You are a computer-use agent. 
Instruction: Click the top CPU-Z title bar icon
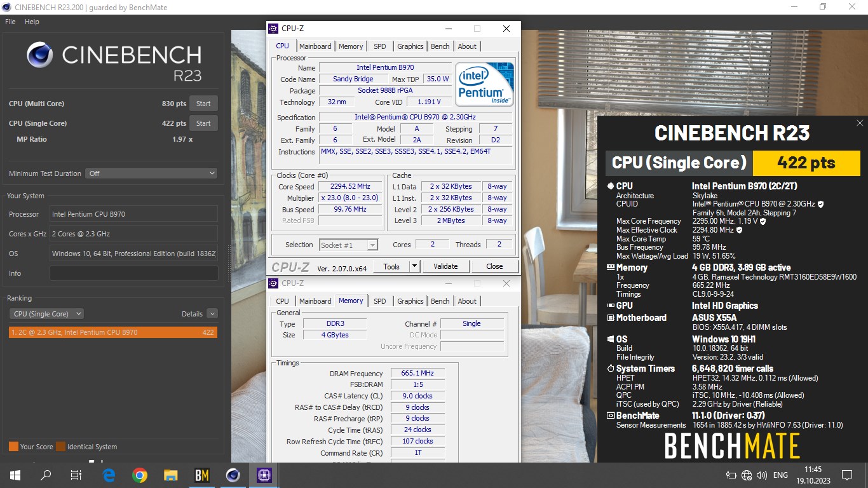[273, 29]
